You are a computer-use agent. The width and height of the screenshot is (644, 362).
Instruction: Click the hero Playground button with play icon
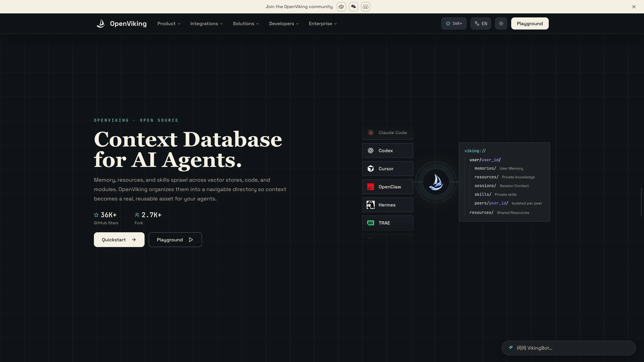[175, 240]
